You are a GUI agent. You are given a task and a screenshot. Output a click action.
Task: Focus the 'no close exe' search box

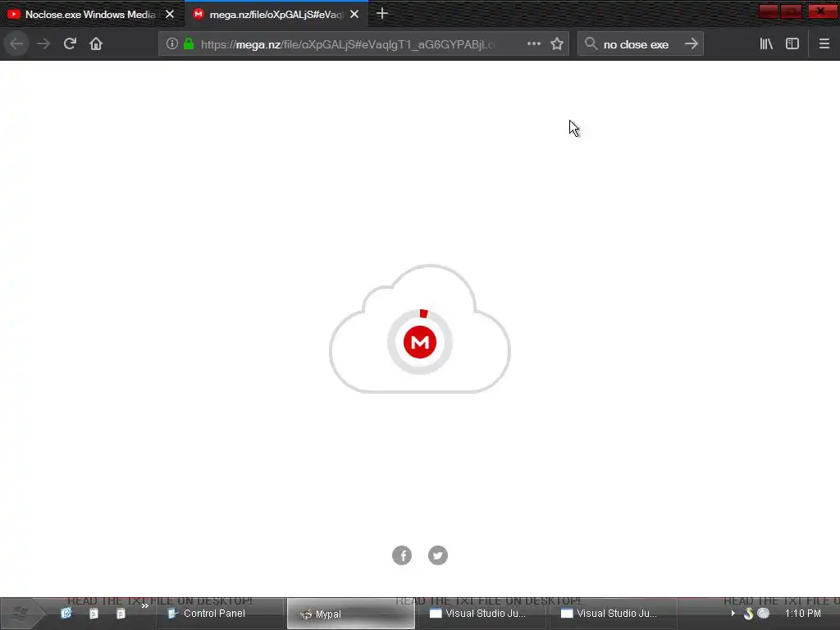636,44
